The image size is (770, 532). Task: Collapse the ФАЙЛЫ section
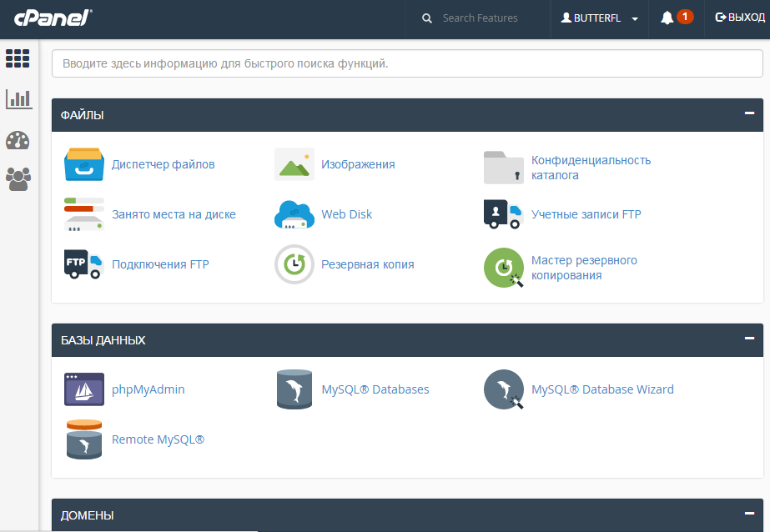(x=749, y=113)
